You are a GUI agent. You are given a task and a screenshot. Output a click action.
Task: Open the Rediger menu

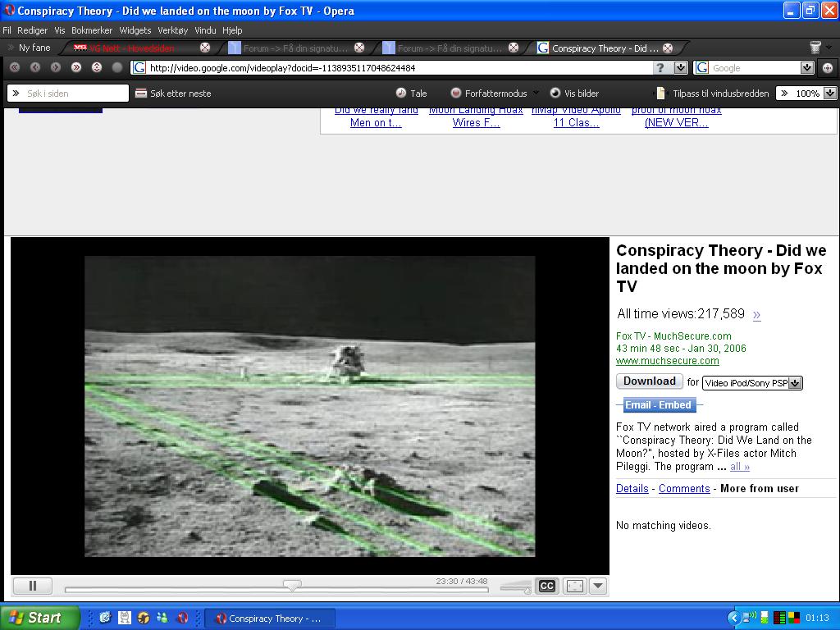32,30
